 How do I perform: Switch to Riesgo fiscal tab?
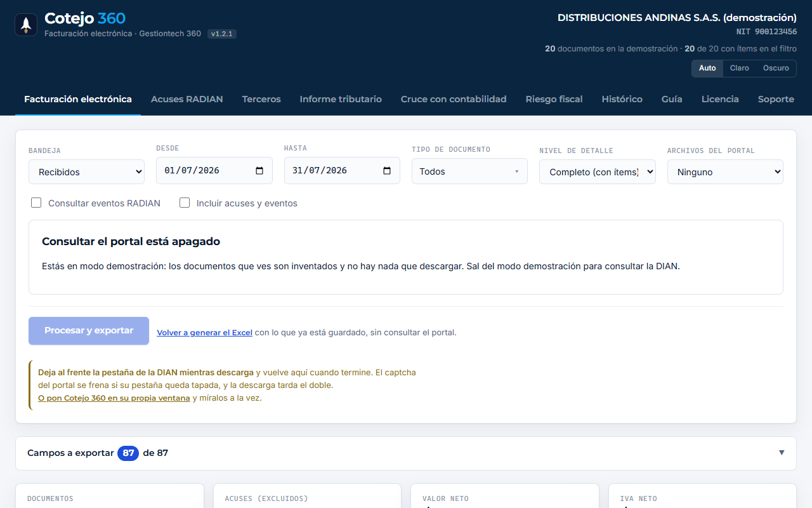[554, 99]
